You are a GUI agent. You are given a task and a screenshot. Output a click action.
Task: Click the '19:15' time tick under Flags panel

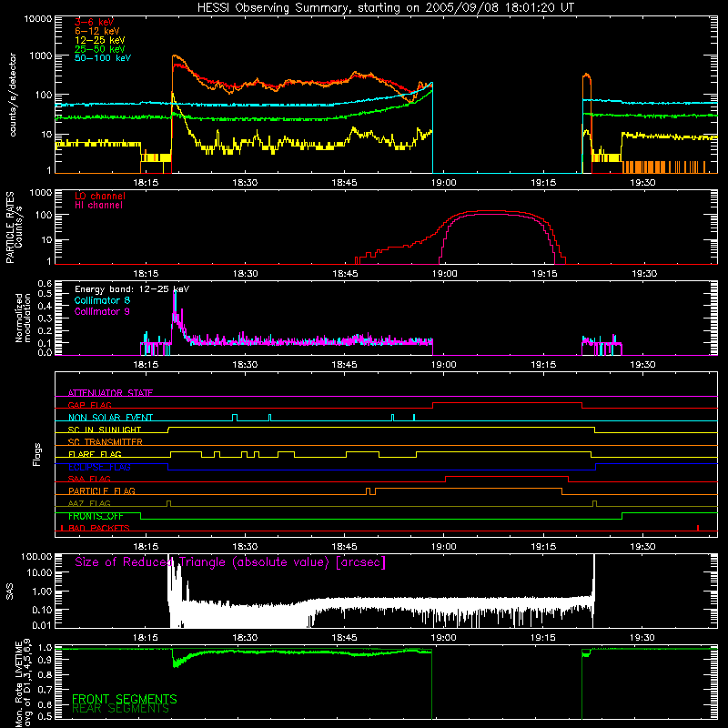(543, 547)
